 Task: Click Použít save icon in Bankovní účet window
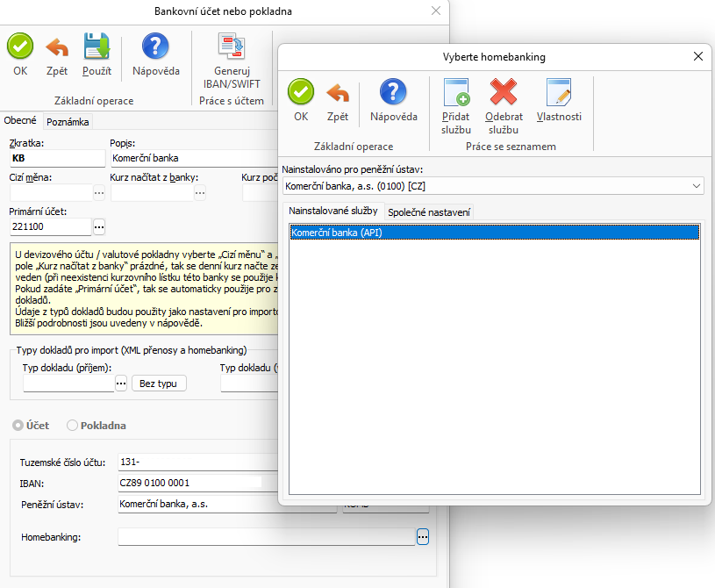97,47
